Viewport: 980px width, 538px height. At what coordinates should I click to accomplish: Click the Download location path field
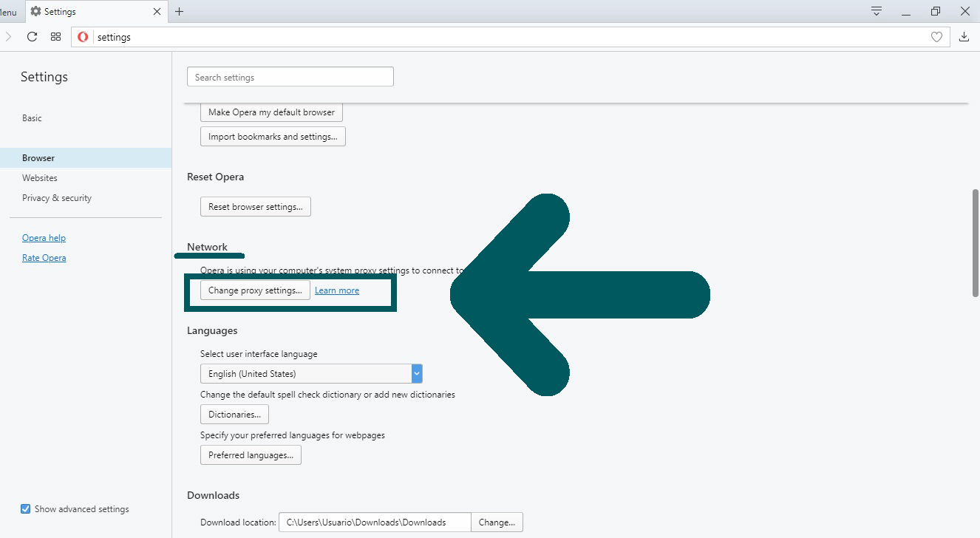coord(375,522)
